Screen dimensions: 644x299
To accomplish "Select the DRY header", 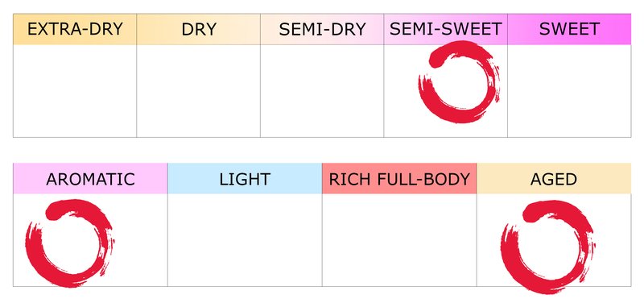I will pyautogui.click(x=198, y=29).
